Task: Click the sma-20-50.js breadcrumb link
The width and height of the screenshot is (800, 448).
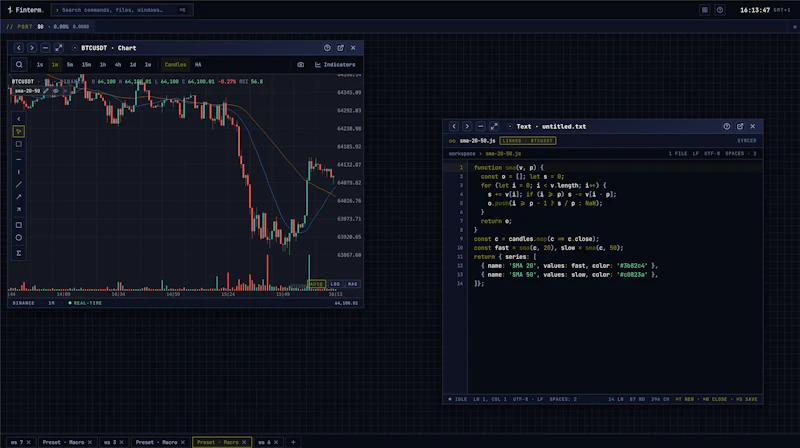Action: coord(503,154)
